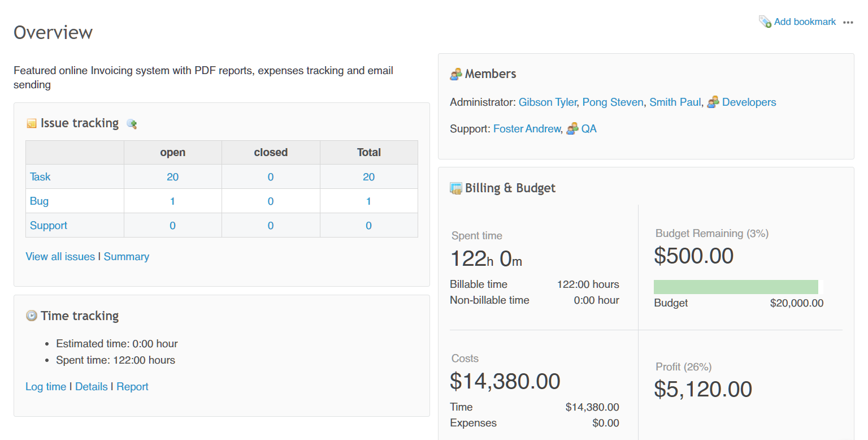
Task: Click the magnifier icon beside Issue tracking
Action: tap(132, 124)
